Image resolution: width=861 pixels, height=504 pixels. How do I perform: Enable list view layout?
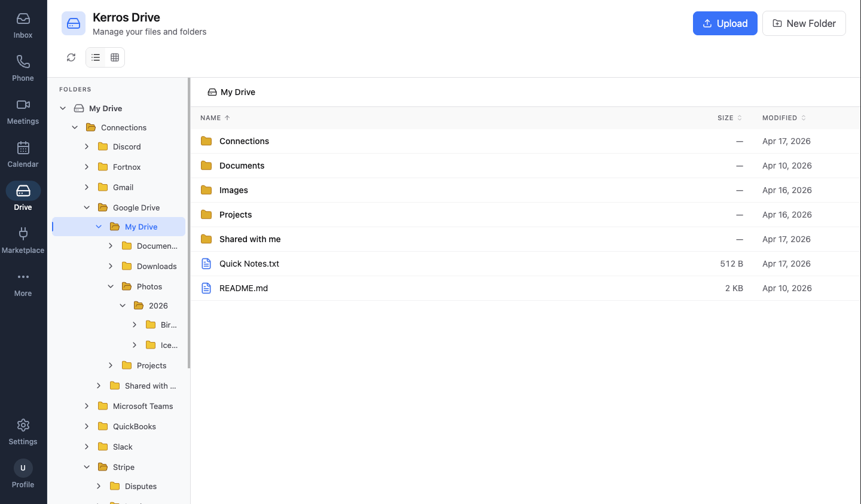click(x=95, y=57)
